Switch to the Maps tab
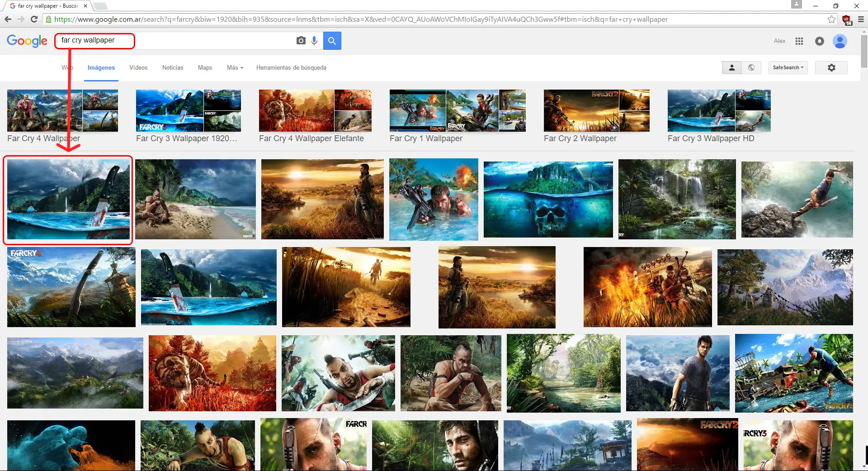 click(x=205, y=67)
